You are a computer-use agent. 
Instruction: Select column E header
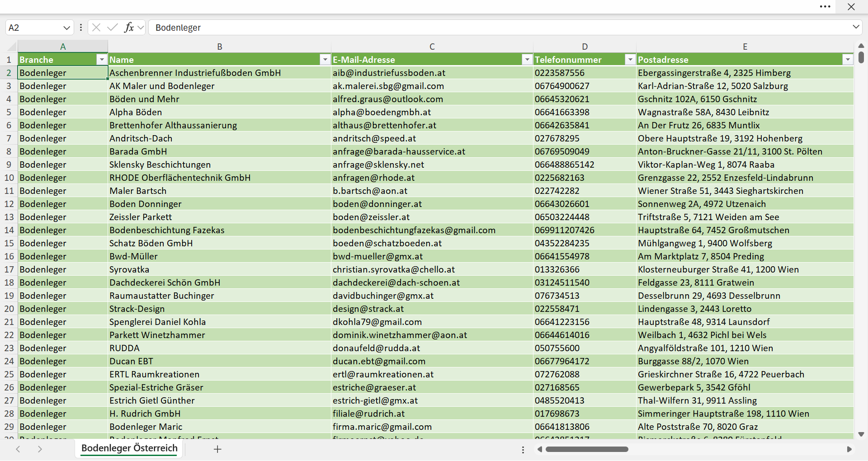[x=745, y=46]
